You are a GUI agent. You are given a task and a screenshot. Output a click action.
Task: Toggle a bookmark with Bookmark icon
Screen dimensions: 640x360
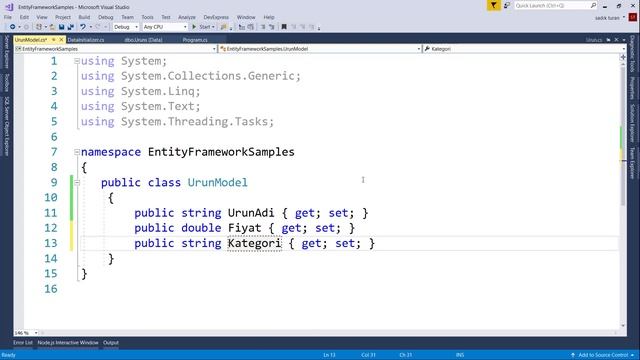point(284,27)
